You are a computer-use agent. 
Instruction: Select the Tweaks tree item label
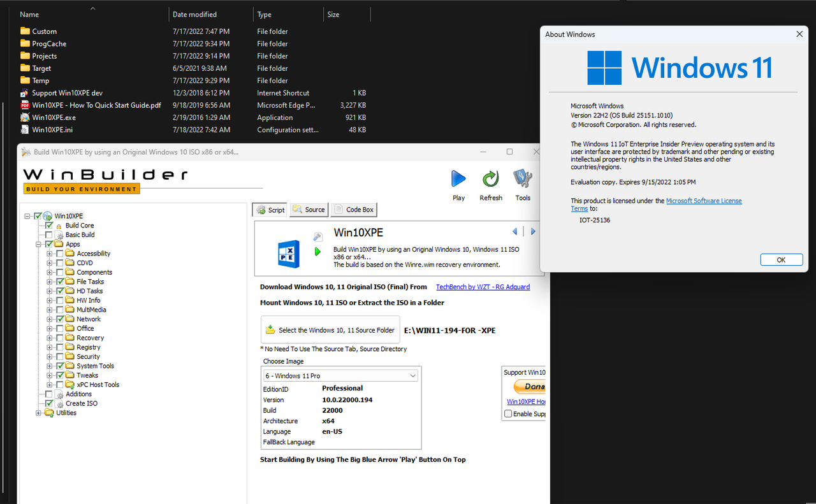[x=87, y=375]
